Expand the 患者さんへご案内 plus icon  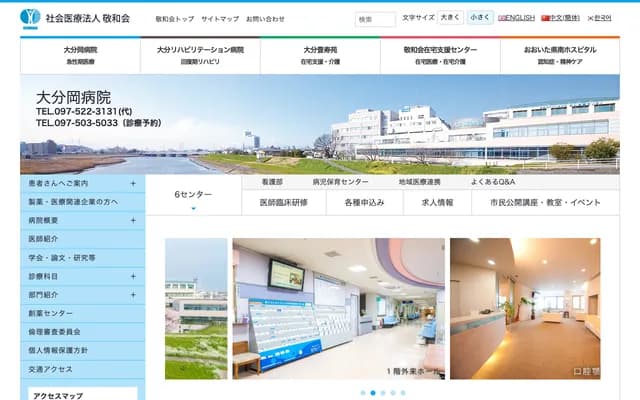(x=133, y=184)
